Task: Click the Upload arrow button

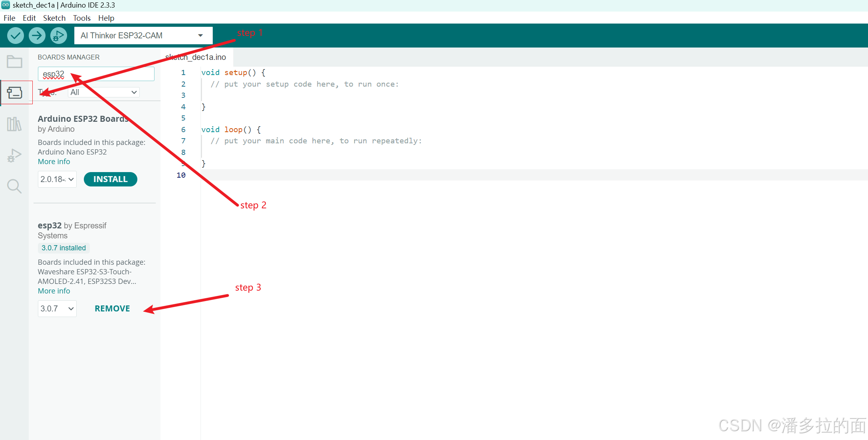Action: pyautogui.click(x=37, y=36)
